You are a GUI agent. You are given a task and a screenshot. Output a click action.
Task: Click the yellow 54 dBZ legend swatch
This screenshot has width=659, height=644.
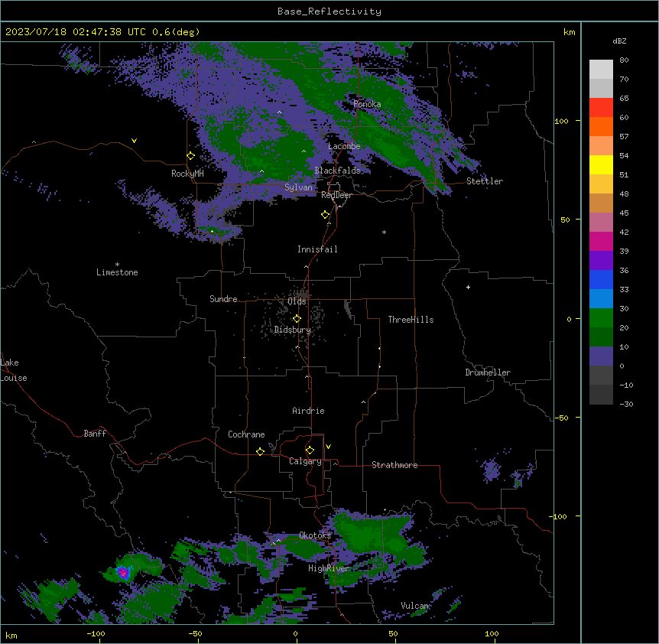(x=601, y=164)
